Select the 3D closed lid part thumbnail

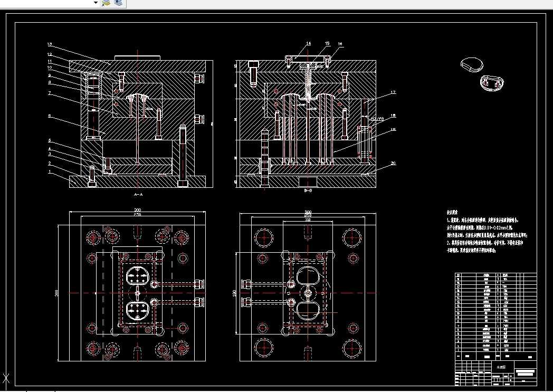click(472, 64)
